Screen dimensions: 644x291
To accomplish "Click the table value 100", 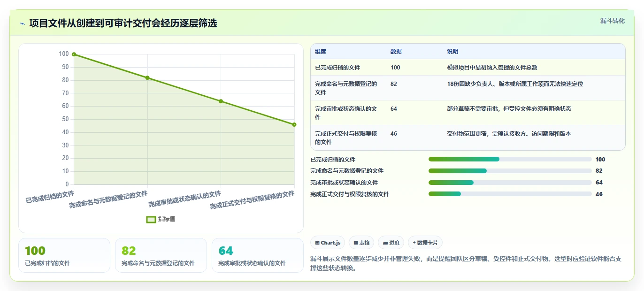I will [395, 68].
